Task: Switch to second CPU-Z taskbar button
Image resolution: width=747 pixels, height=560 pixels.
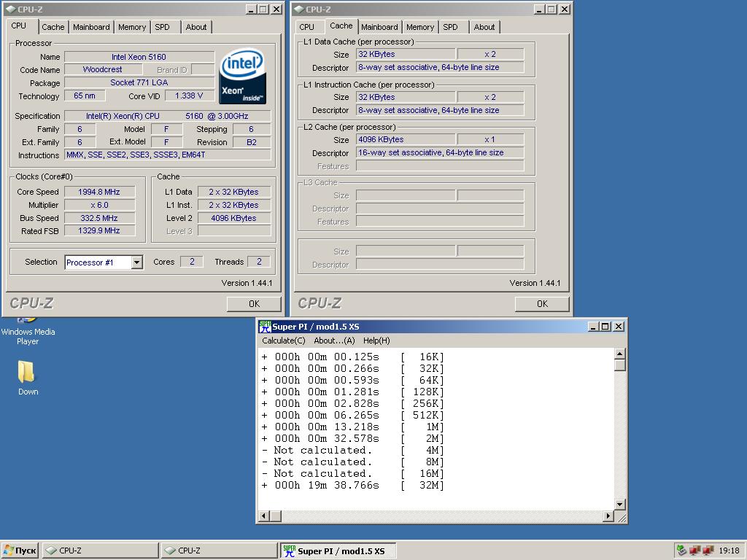Action: point(219,551)
